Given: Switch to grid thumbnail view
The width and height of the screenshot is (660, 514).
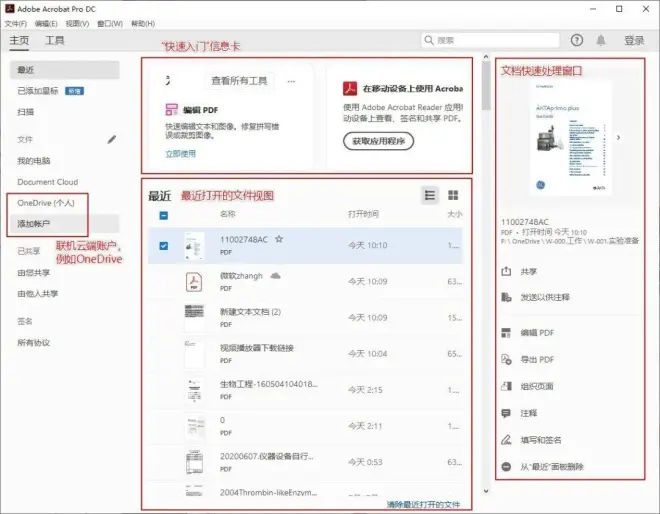Looking at the screenshot, I should [x=453, y=195].
